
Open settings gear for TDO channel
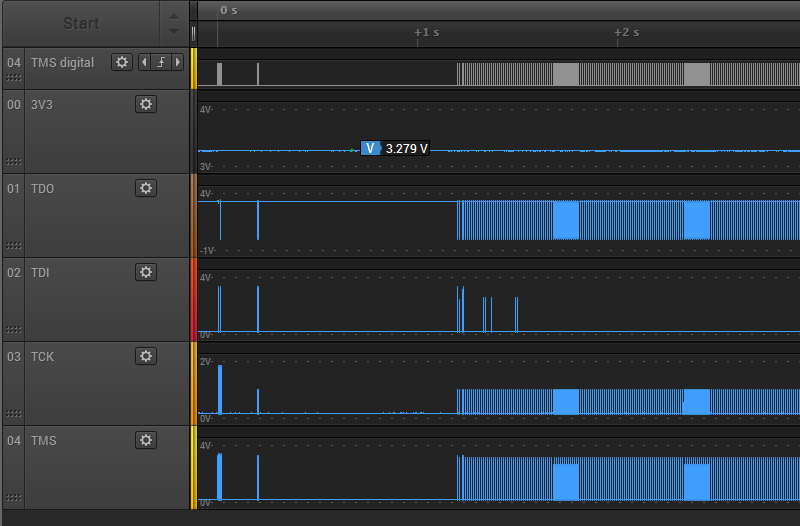pos(146,188)
